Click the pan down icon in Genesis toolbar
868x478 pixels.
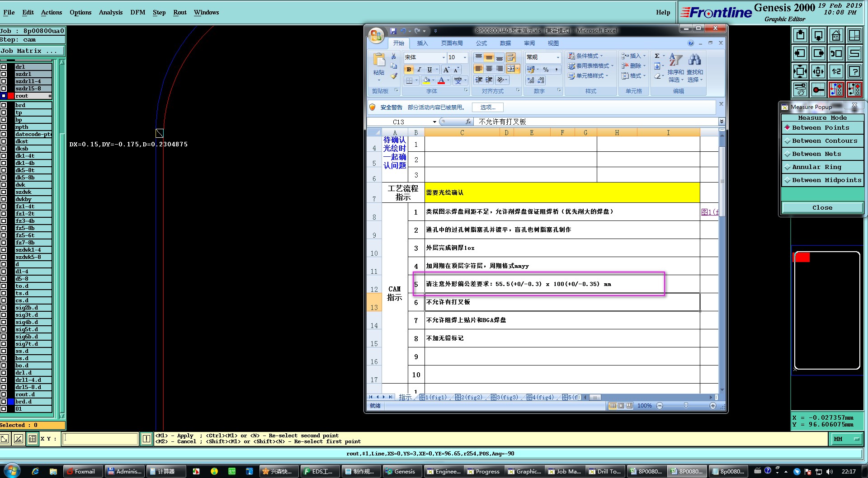click(x=818, y=35)
